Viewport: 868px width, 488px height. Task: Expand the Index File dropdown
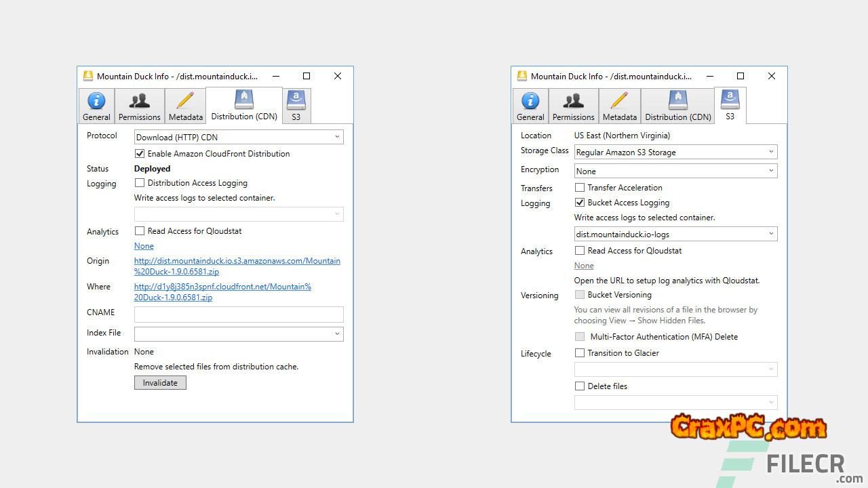click(x=239, y=333)
